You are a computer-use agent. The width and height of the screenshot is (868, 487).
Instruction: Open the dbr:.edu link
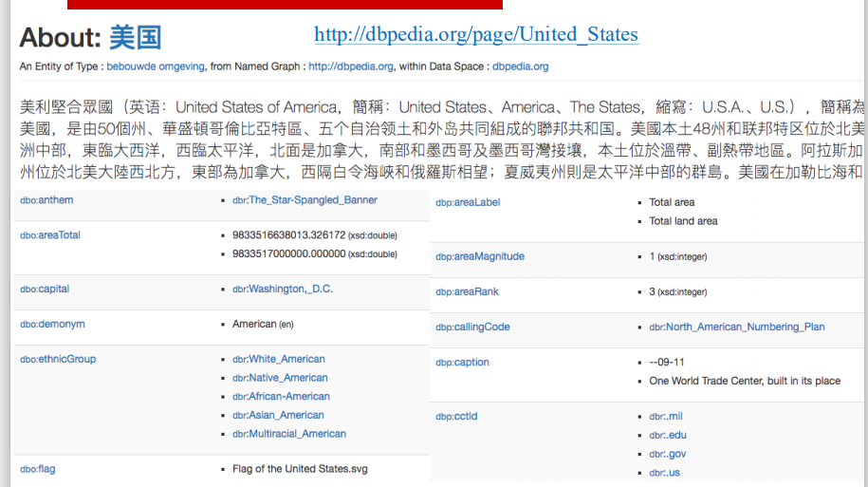668,435
